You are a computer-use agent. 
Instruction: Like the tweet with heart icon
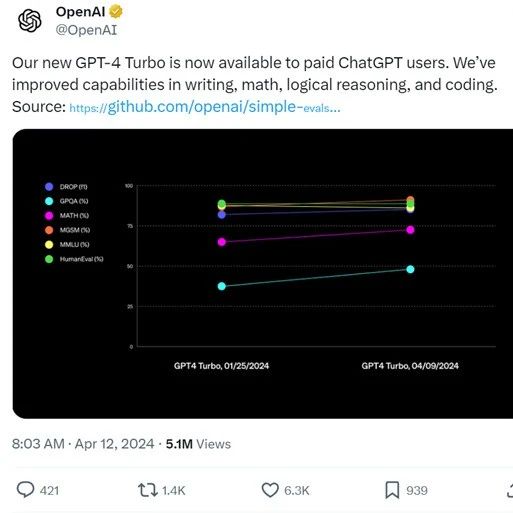270,490
